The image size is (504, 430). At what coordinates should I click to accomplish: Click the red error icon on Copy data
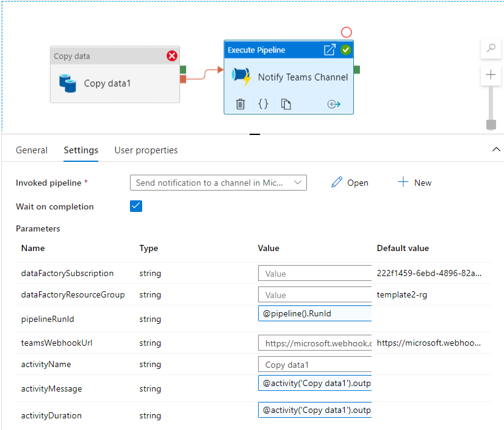click(x=172, y=56)
